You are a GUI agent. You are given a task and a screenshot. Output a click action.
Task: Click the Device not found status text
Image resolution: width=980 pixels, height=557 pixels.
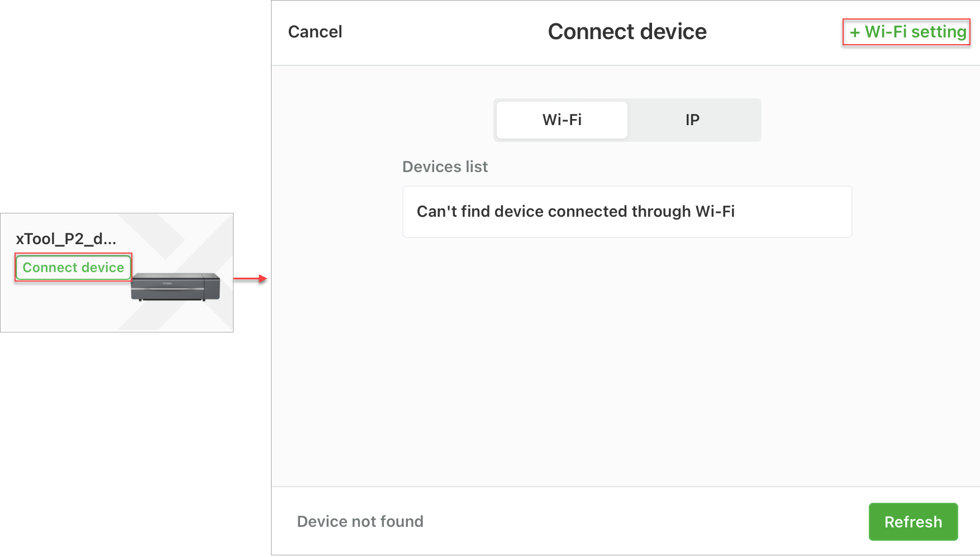coord(360,521)
